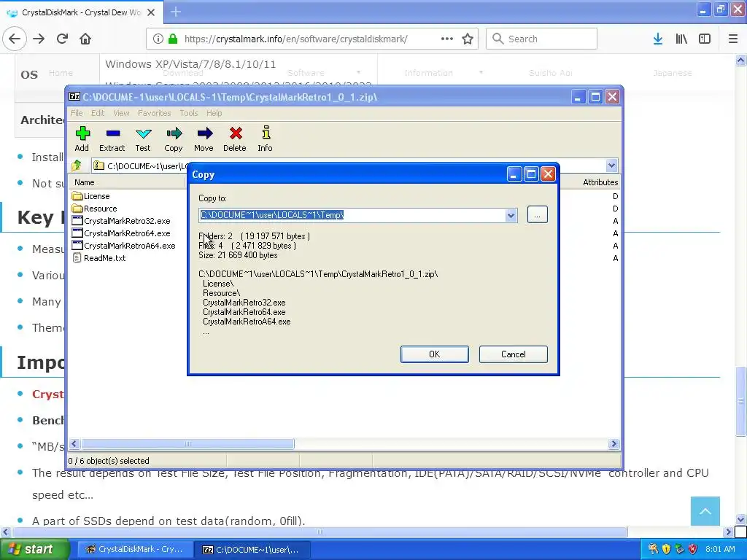The width and height of the screenshot is (747, 560).
Task: Click the back-to-top arrow on webpage
Action: (705, 511)
